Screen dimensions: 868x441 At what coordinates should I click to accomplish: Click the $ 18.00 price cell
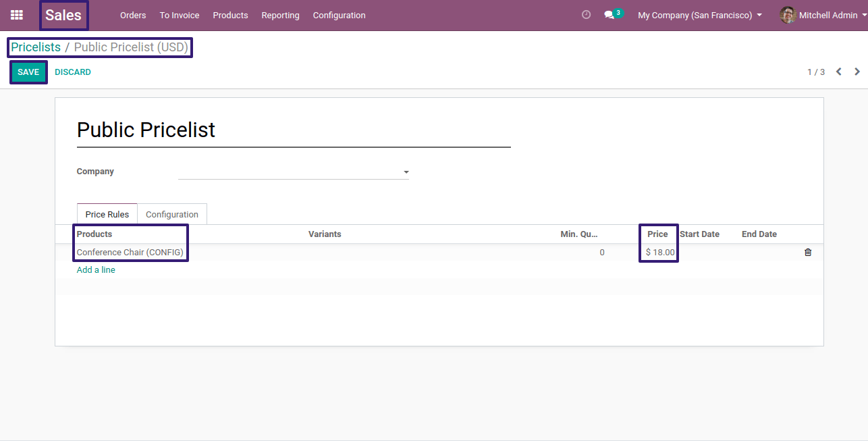tap(659, 253)
